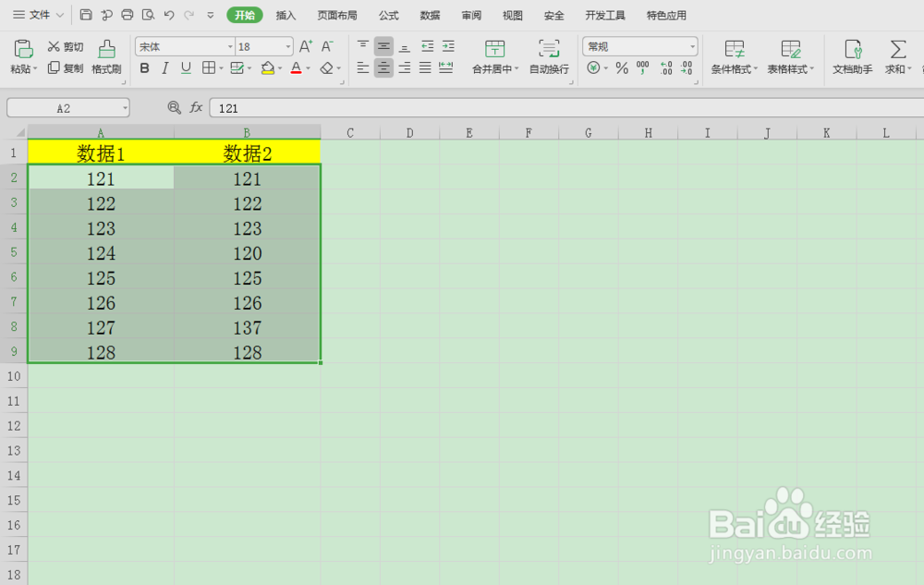Open the 文件 file menu
924x585 pixels.
coord(38,15)
